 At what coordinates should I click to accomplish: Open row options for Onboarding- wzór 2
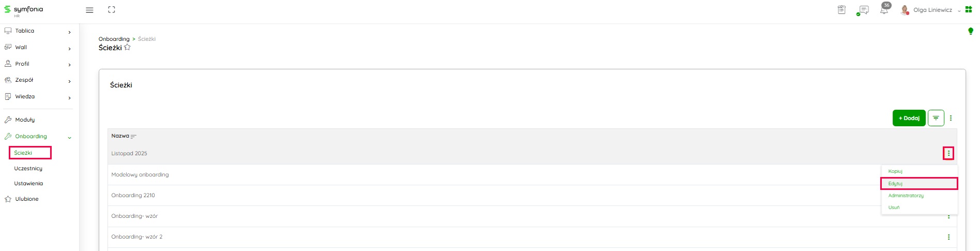click(x=948, y=237)
